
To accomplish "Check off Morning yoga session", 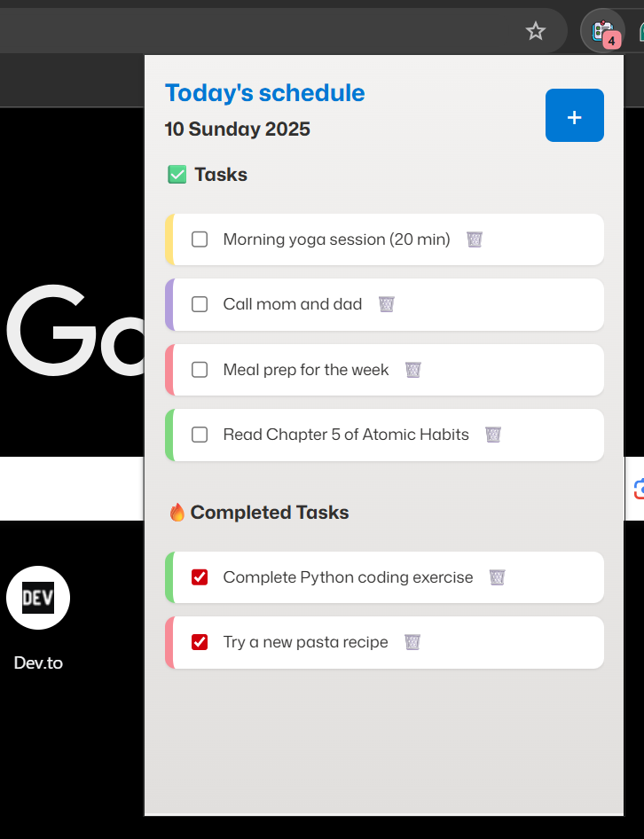I will click(200, 239).
